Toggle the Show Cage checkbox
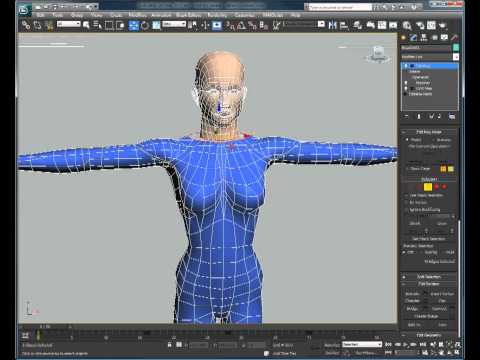The height and width of the screenshot is (360, 480). point(407,169)
